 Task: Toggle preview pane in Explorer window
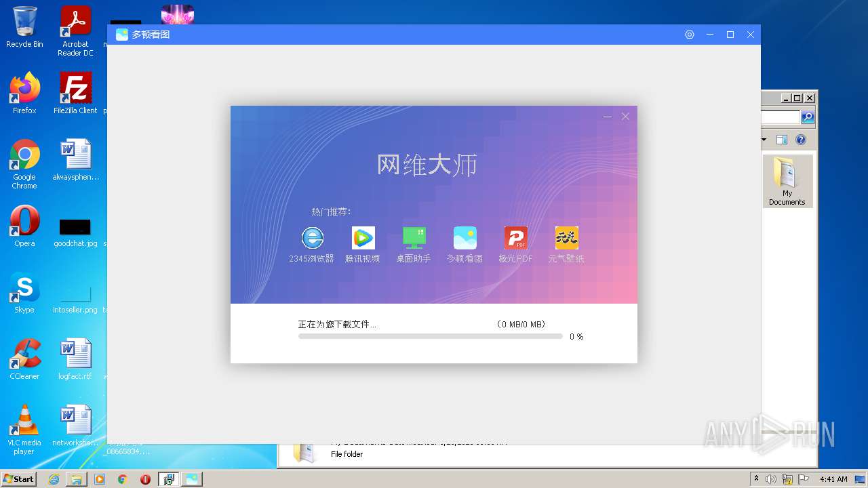pos(782,140)
